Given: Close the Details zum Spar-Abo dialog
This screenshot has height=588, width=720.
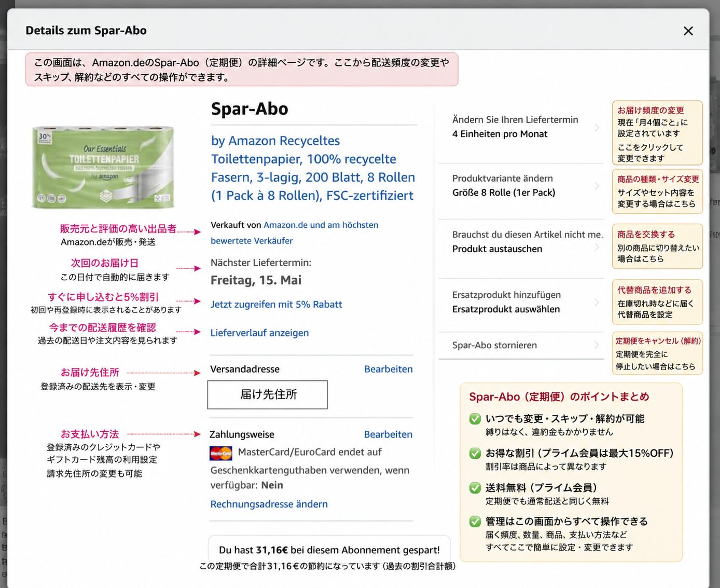Looking at the screenshot, I should pos(688,31).
